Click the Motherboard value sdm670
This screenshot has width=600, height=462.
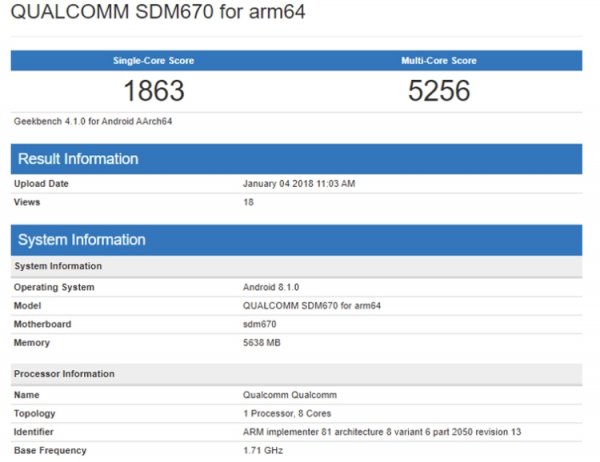[x=262, y=324]
